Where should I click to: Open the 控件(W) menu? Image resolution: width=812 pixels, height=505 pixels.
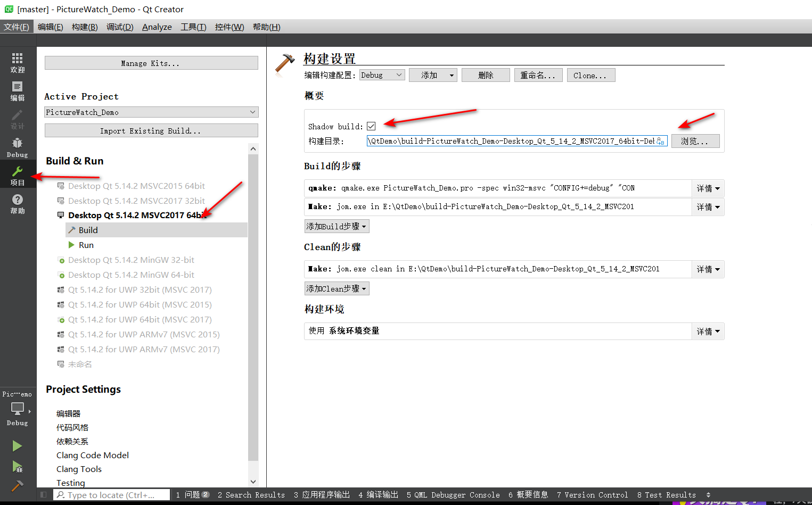[229, 27]
